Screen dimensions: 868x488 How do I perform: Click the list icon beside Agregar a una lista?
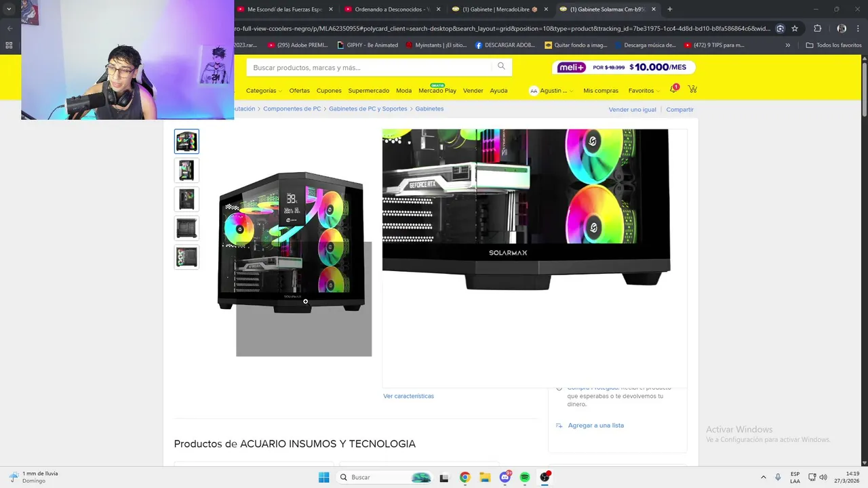559,426
